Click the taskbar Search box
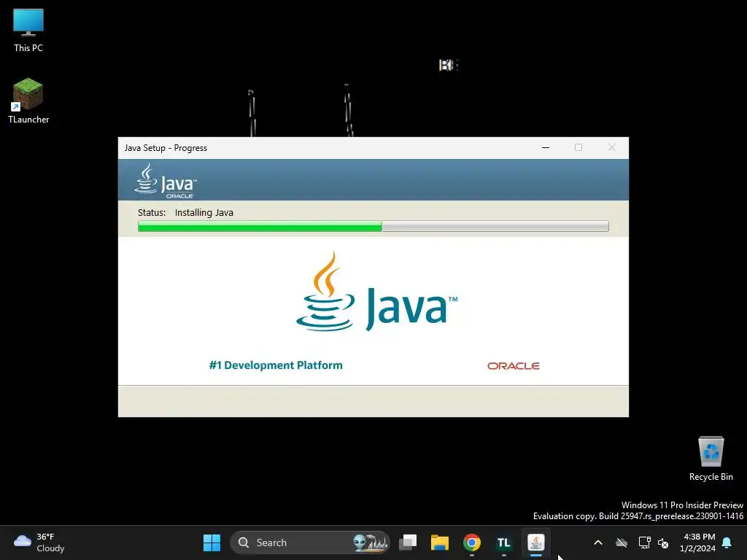 pyautogui.click(x=309, y=542)
